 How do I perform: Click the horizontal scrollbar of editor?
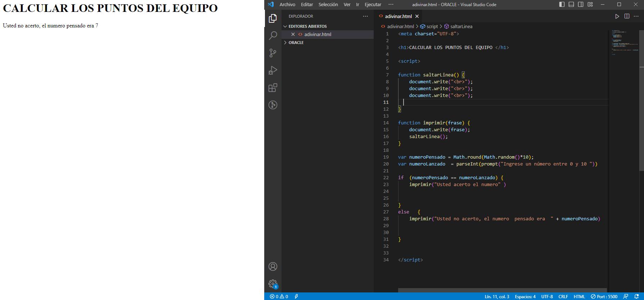click(502, 290)
